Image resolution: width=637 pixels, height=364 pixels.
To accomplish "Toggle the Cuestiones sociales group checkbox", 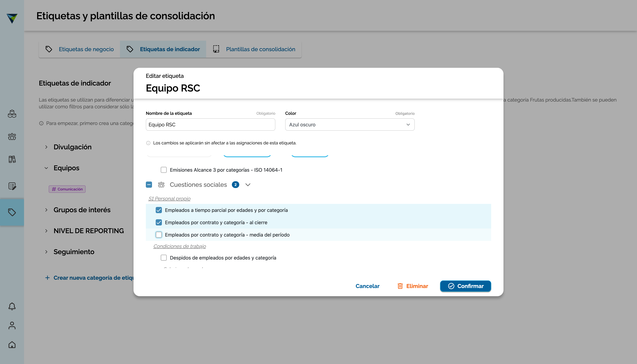I will 149,185.
